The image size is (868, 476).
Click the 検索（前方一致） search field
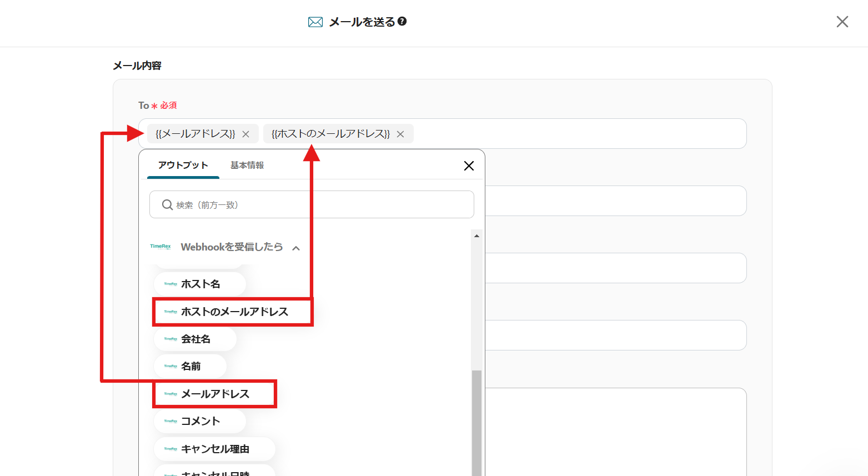(312, 205)
